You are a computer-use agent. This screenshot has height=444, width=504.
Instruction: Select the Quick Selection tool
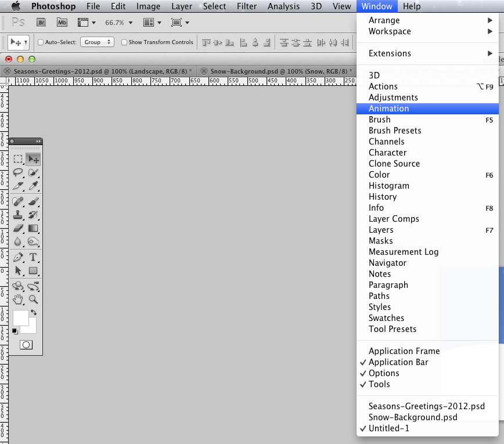pyautogui.click(x=33, y=172)
